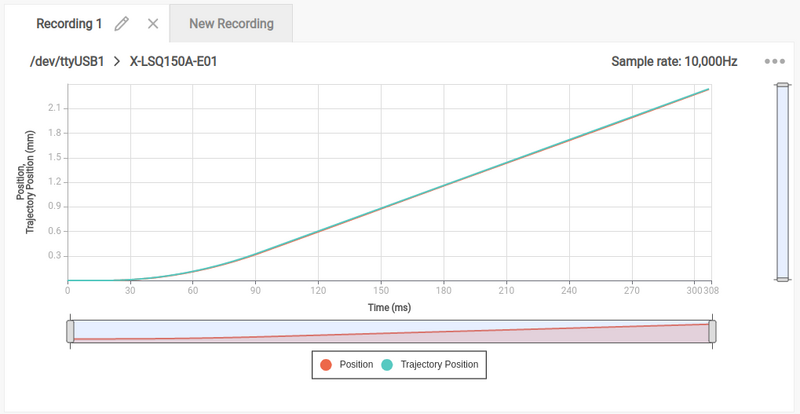800x414 pixels.
Task: Click the pencil icon to rename Recording 1
Action: 121,24
